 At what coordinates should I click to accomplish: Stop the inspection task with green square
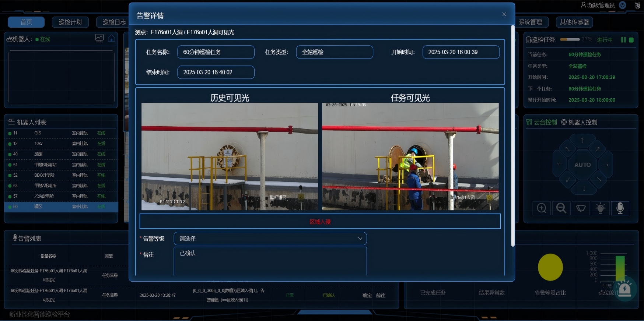tap(631, 40)
